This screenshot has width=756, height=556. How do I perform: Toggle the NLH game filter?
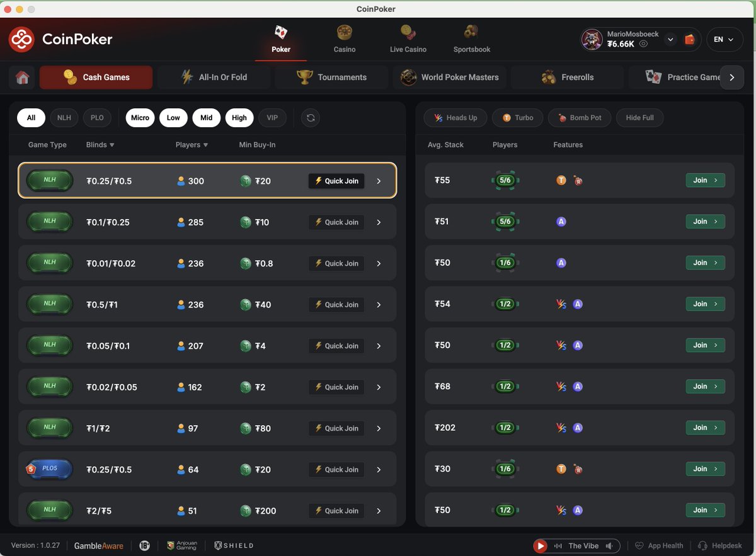click(64, 118)
